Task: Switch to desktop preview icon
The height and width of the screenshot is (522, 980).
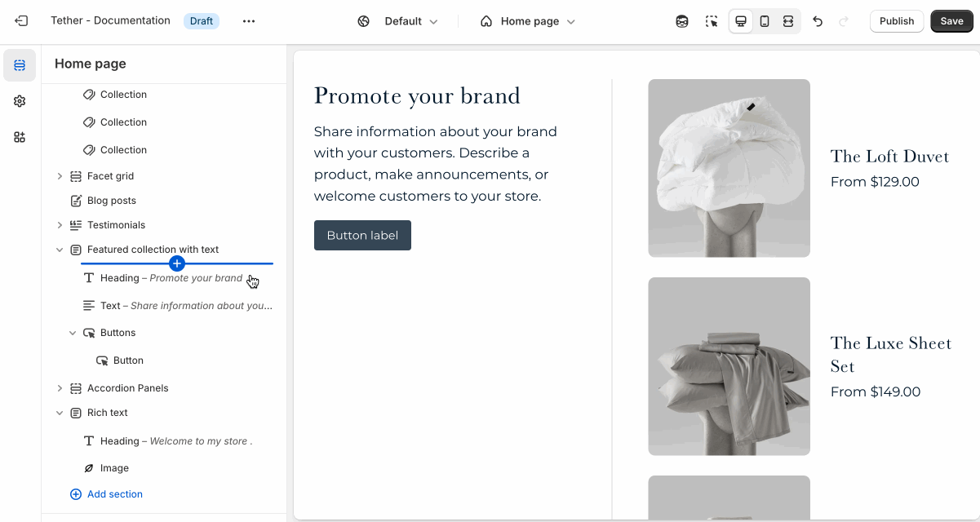Action: pyautogui.click(x=741, y=21)
